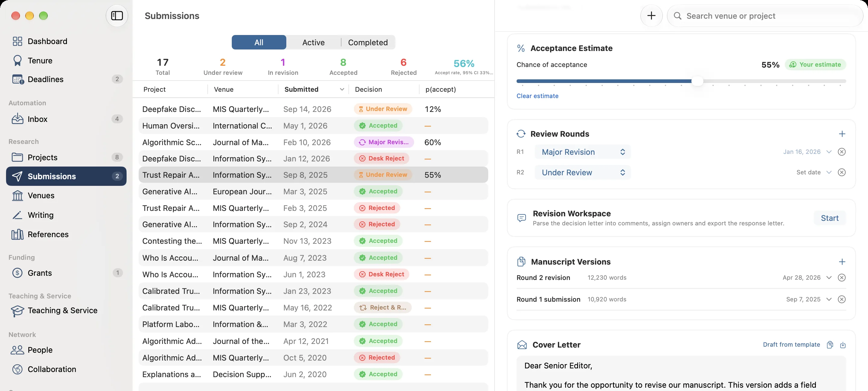Image resolution: width=868 pixels, height=391 pixels.
Task: Select the Algorithmic Sc... Feb 10, 2026 row
Action: 313,142
